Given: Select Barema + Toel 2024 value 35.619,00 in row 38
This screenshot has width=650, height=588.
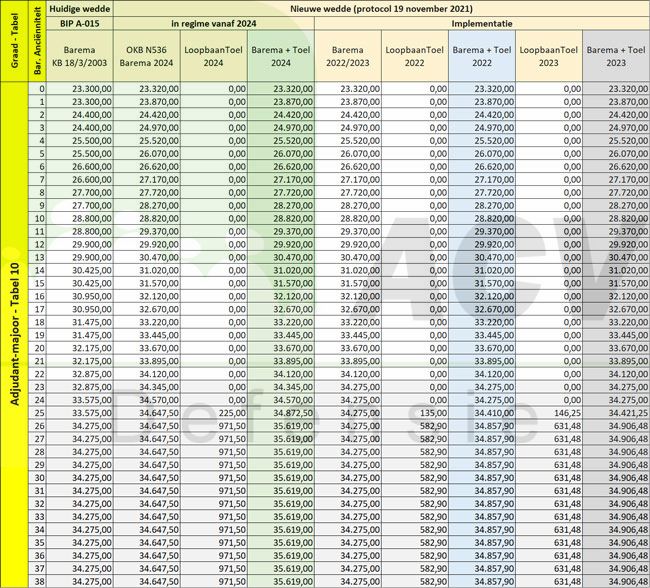Looking at the screenshot, I should pos(281,581).
